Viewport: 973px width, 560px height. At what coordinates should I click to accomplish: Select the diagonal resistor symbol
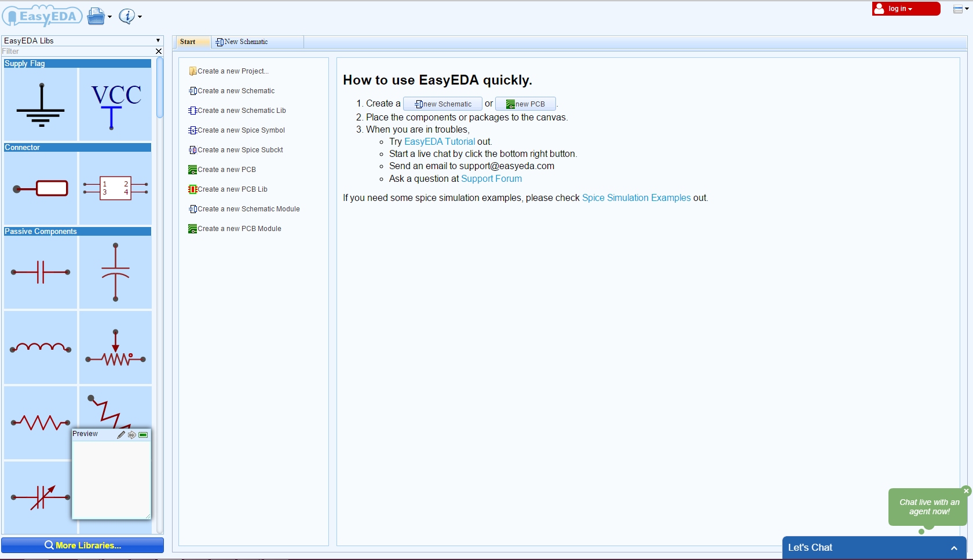click(115, 407)
